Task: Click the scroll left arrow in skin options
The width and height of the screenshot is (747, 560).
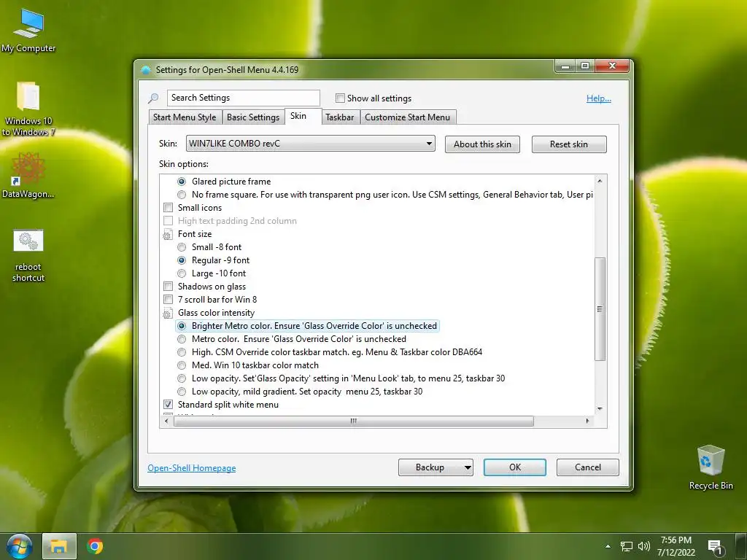Action: [166, 421]
